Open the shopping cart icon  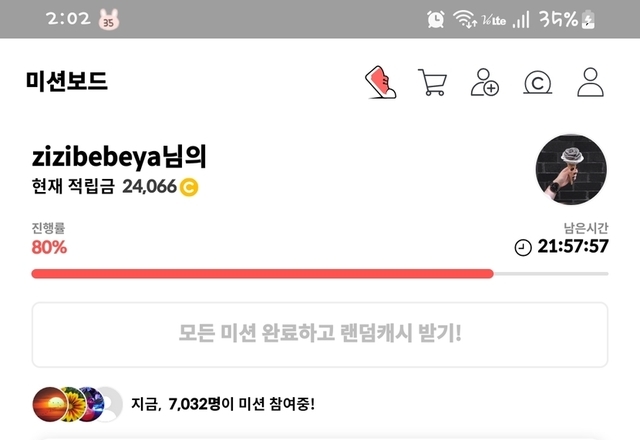pos(432,82)
